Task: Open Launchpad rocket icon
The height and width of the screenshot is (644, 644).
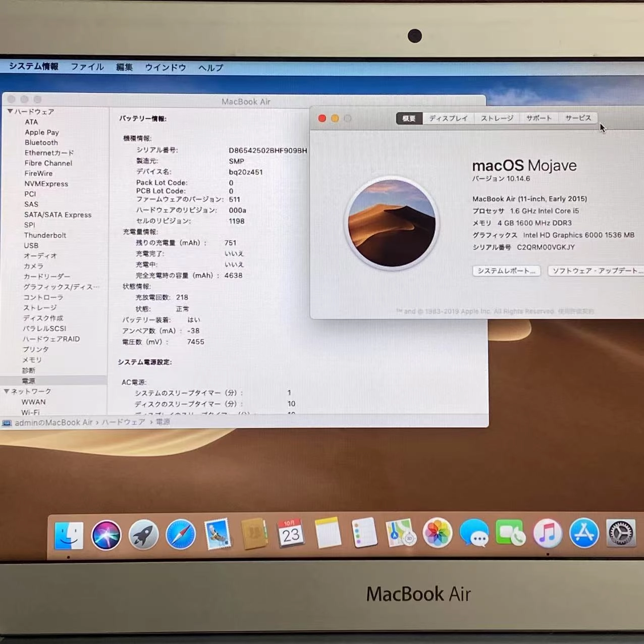Action: pyautogui.click(x=143, y=534)
